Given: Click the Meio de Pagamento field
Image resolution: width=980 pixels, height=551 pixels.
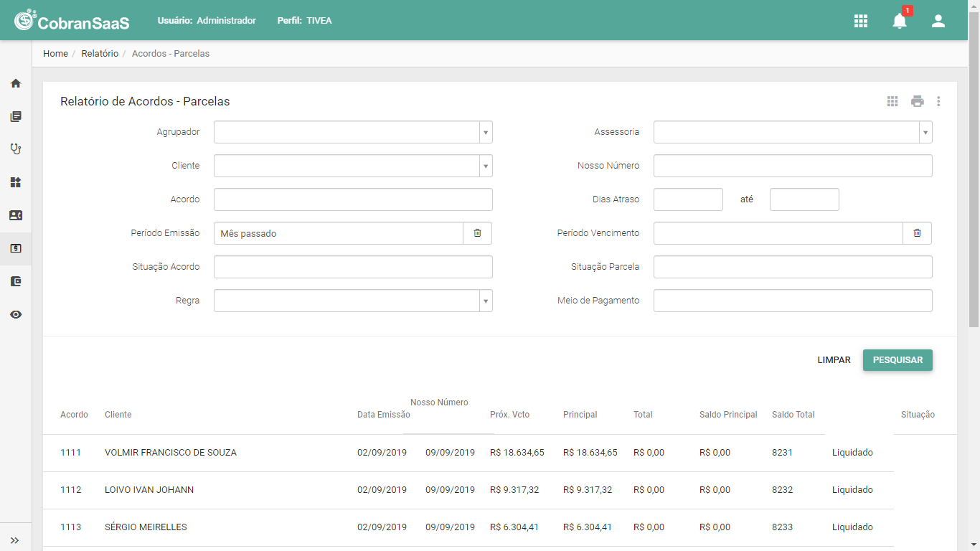Looking at the screenshot, I should click(793, 301).
